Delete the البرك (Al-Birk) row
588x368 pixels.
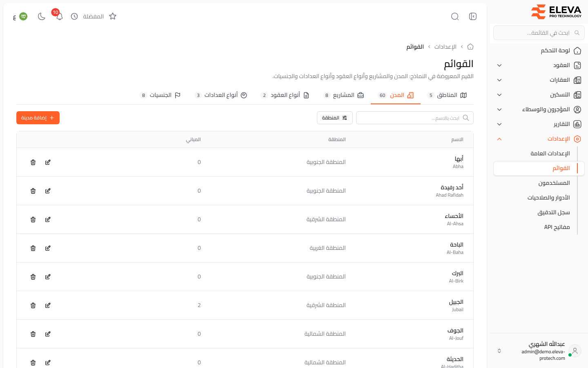click(x=33, y=277)
